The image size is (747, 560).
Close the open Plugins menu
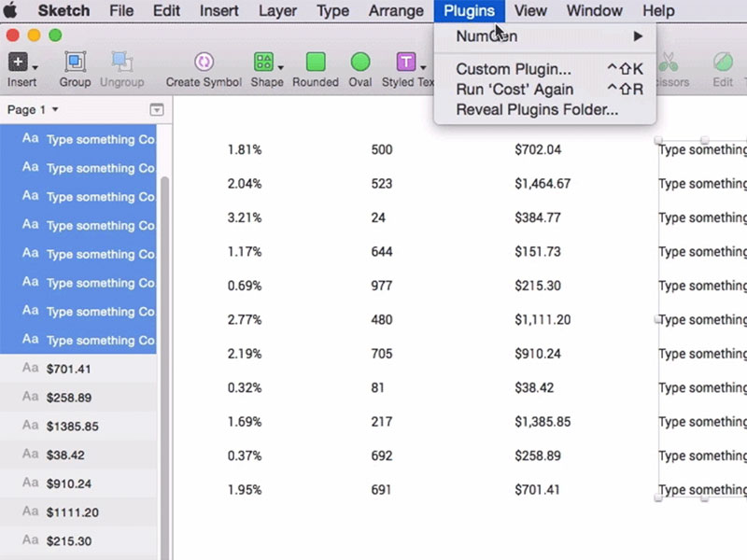pyautogui.click(x=470, y=10)
